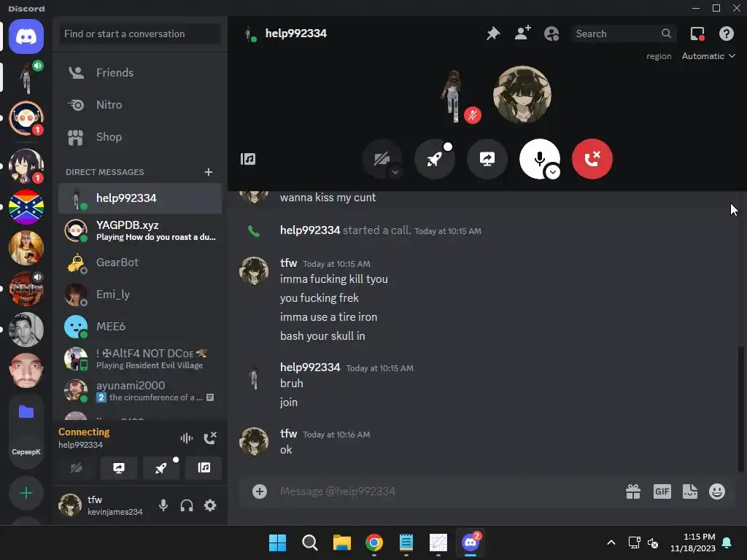Toggle microphone mute in user panel

point(163,505)
